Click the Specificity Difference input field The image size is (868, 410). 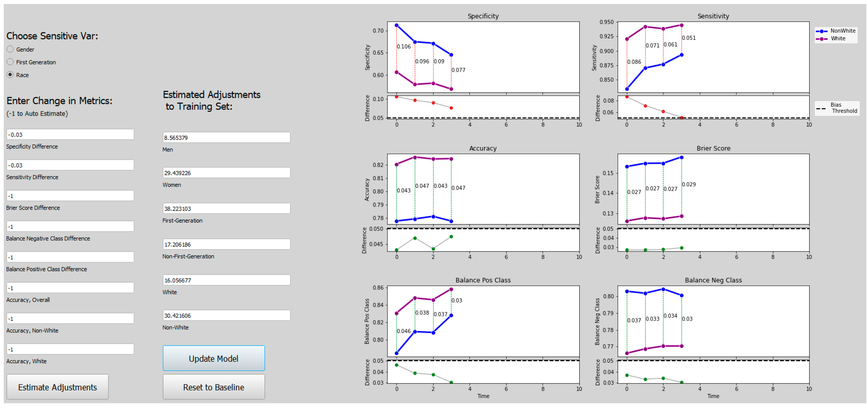click(x=70, y=134)
